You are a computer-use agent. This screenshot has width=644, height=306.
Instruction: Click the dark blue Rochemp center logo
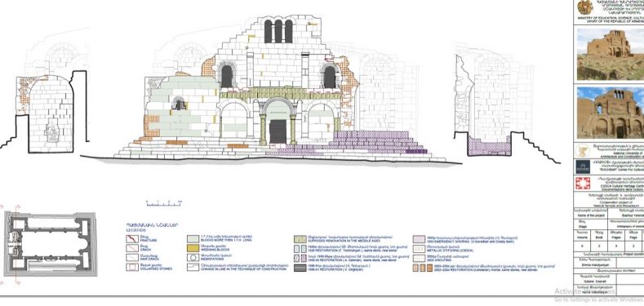point(583,166)
